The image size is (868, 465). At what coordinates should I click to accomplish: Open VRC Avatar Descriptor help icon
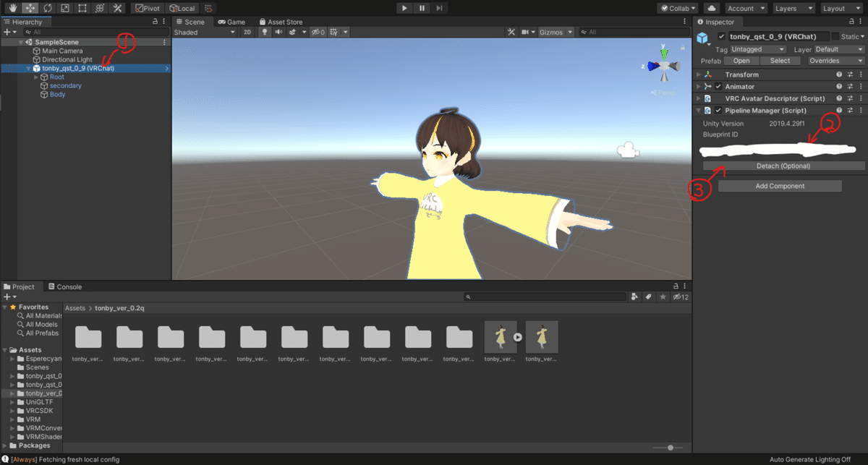click(x=839, y=98)
